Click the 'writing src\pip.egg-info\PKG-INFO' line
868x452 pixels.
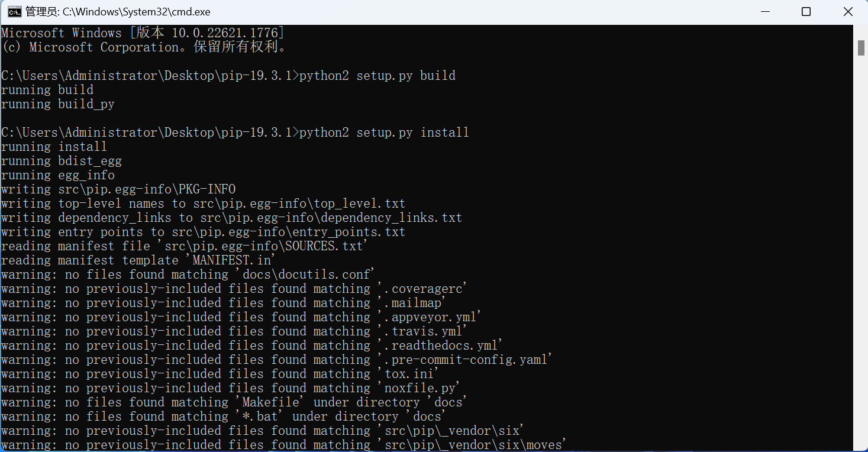click(x=118, y=189)
